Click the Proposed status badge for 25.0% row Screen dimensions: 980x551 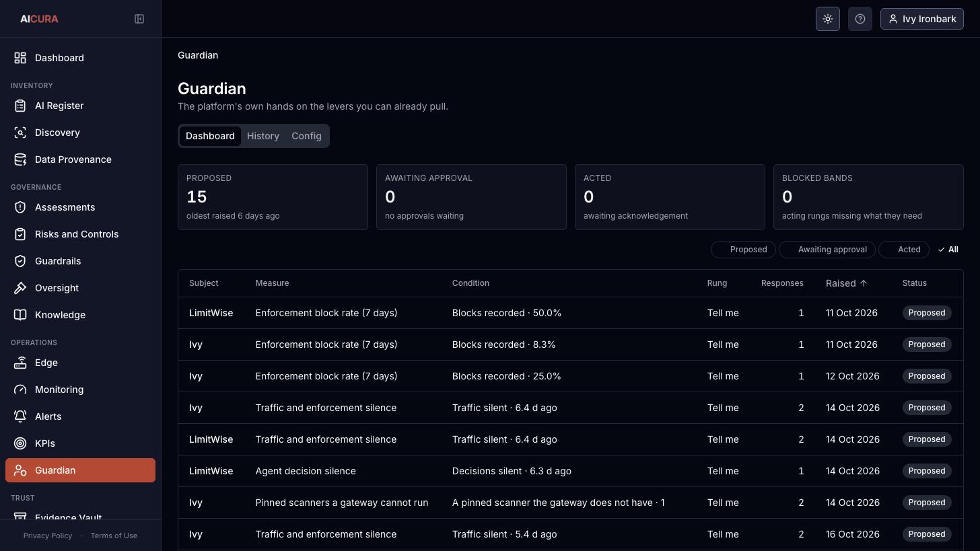[927, 376]
